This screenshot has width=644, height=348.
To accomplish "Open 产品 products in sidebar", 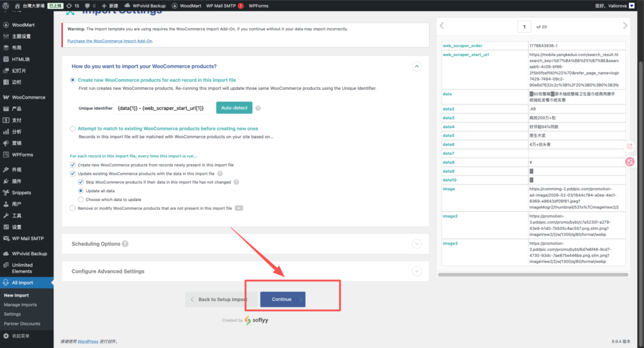I will 16,109.
